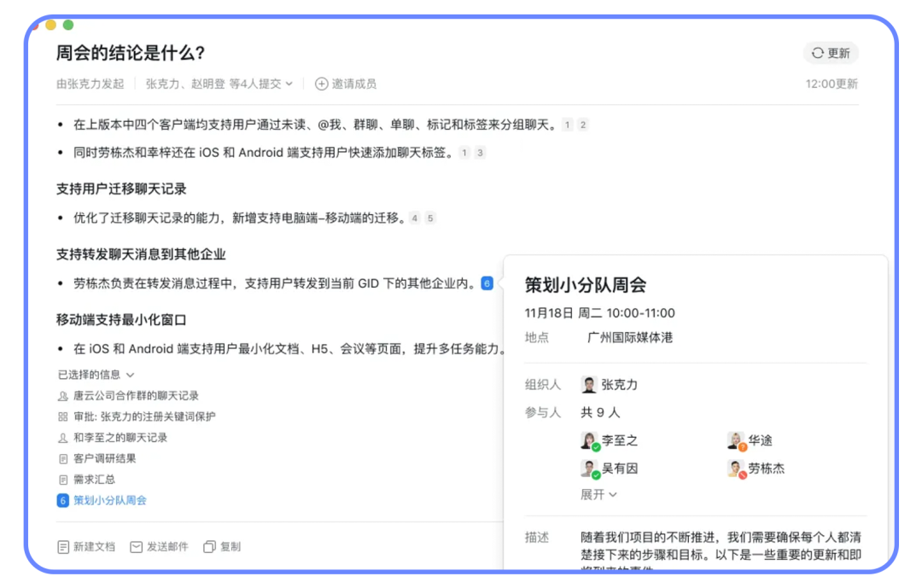Open the 客户调研结果 document
The width and height of the screenshot is (922, 588).
click(x=104, y=458)
